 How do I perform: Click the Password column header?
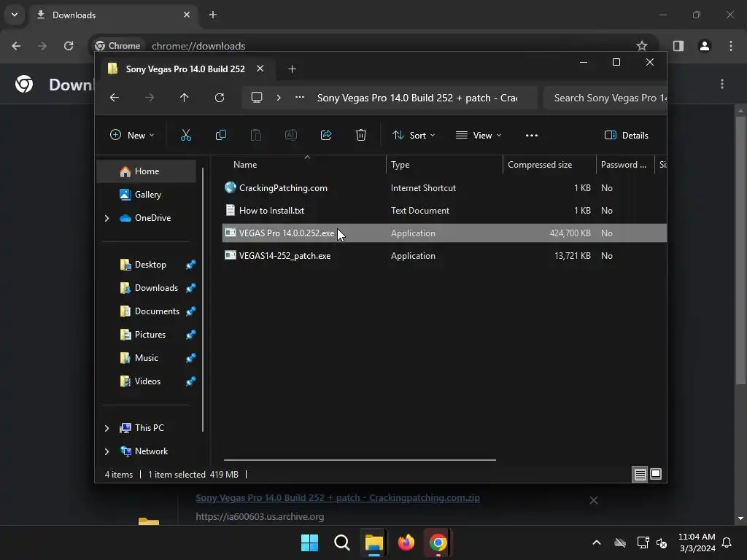coord(625,165)
